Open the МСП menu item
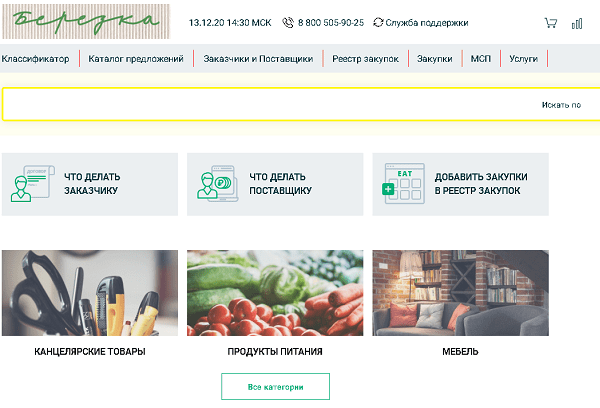This screenshot has width=600, height=408. click(481, 59)
